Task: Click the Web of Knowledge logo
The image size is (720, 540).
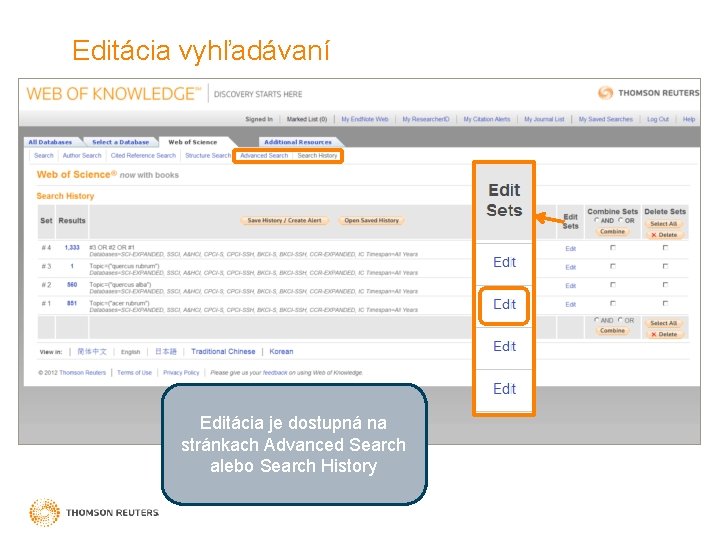Action: (114, 94)
